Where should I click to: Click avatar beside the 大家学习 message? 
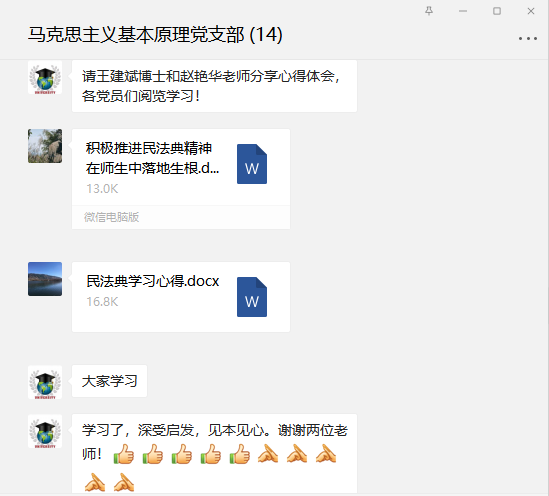[45, 382]
